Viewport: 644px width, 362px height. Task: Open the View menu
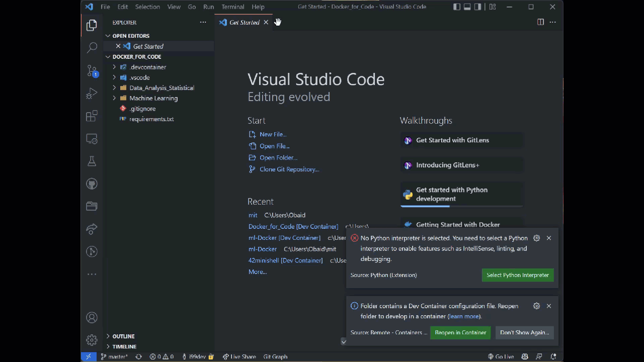pyautogui.click(x=174, y=7)
